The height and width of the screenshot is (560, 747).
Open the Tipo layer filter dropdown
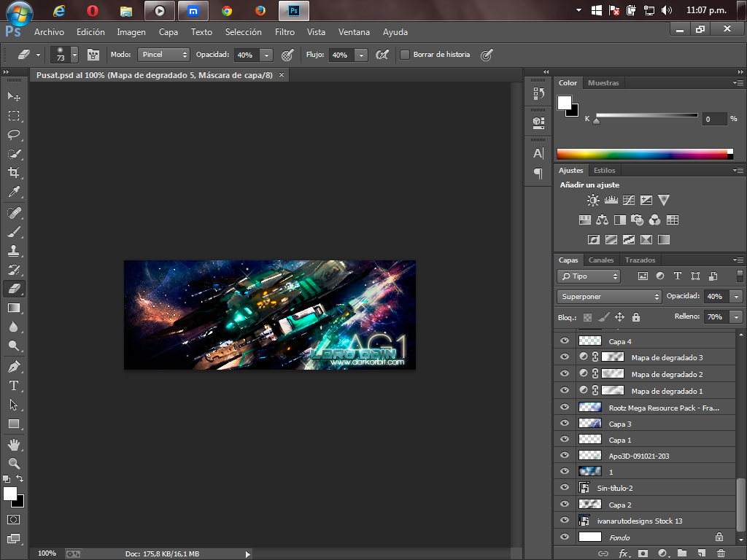(x=589, y=276)
